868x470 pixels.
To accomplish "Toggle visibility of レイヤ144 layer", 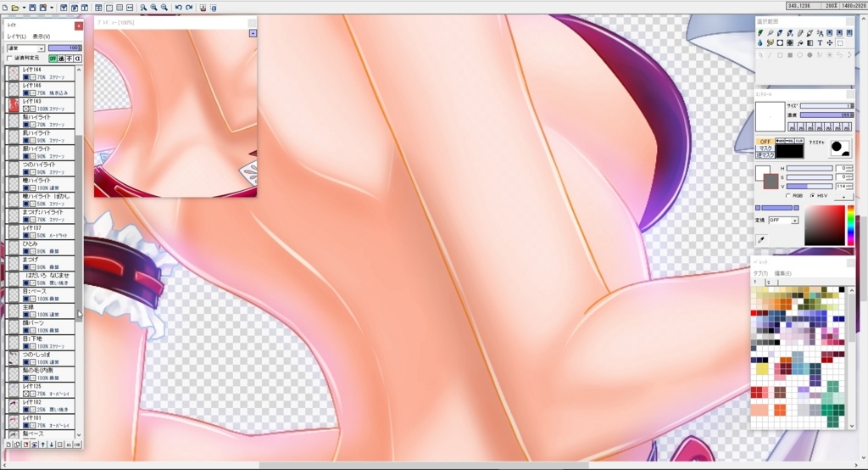I will click(25, 77).
